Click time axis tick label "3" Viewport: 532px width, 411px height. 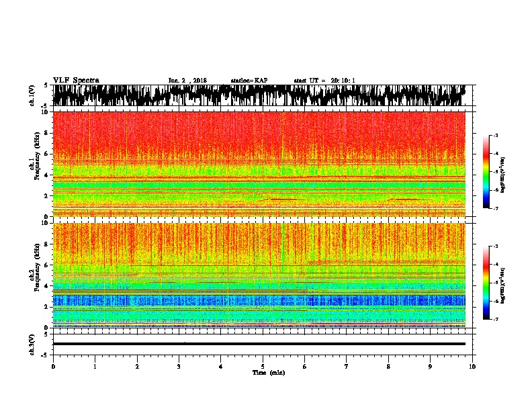pos(179,367)
